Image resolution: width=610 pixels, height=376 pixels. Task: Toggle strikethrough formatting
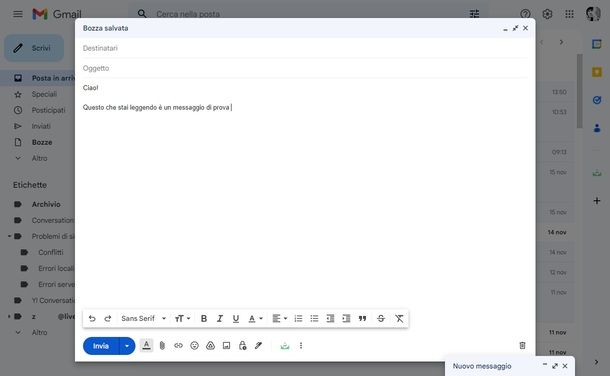pos(381,318)
